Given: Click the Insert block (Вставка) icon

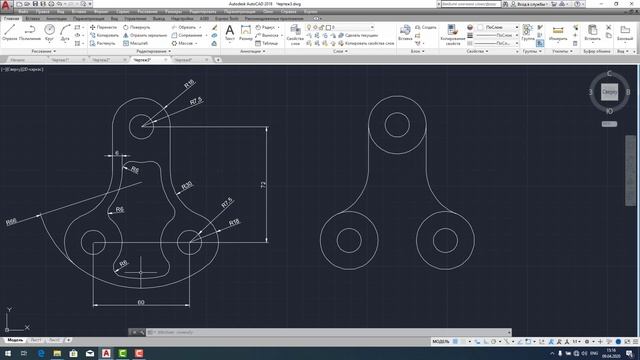Looking at the screenshot, I should (x=405, y=32).
